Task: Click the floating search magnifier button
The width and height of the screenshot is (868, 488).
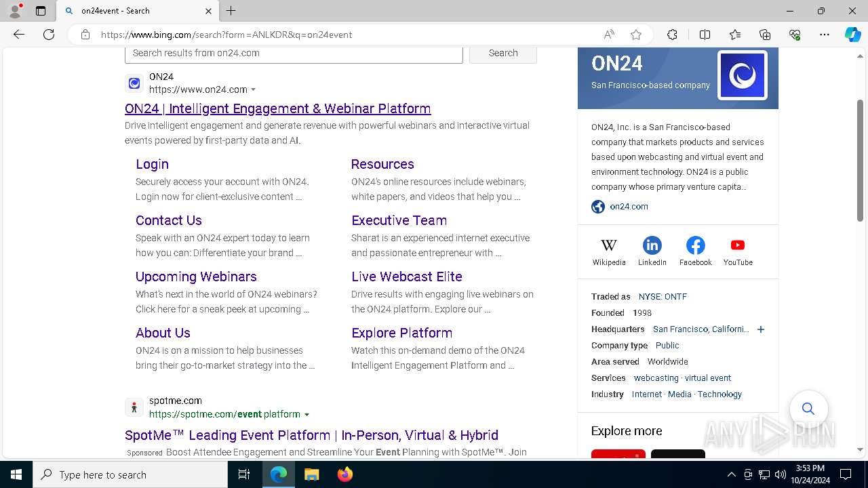Action: 808,409
